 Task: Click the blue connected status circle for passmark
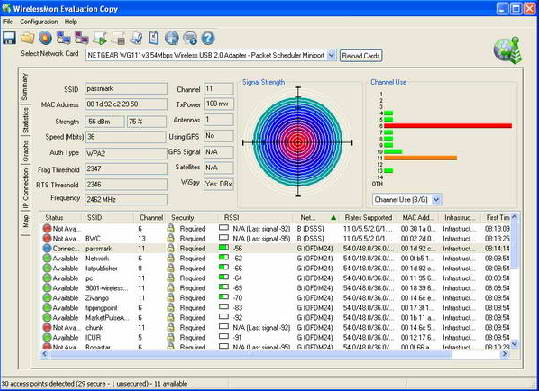point(47,248)
